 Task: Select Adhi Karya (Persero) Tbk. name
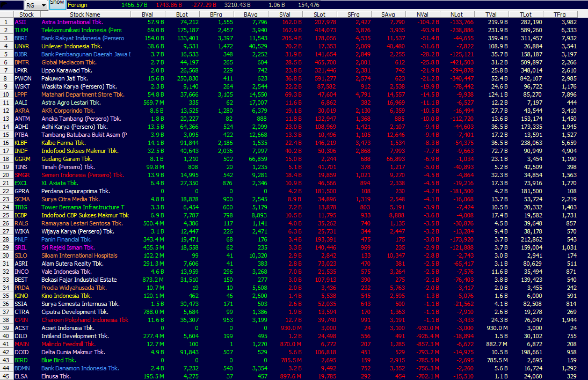75,127
